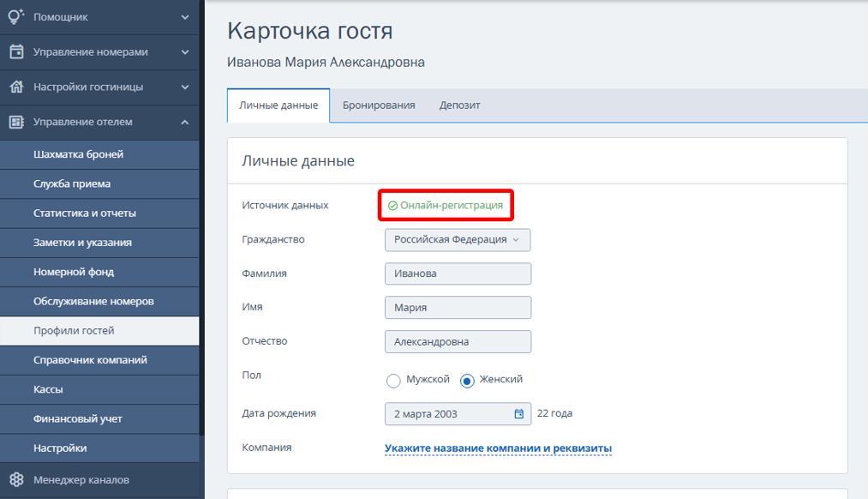This screenshot has width=868, height=499.
Task: Click the 22 года age text
Action: coord(554,414)
